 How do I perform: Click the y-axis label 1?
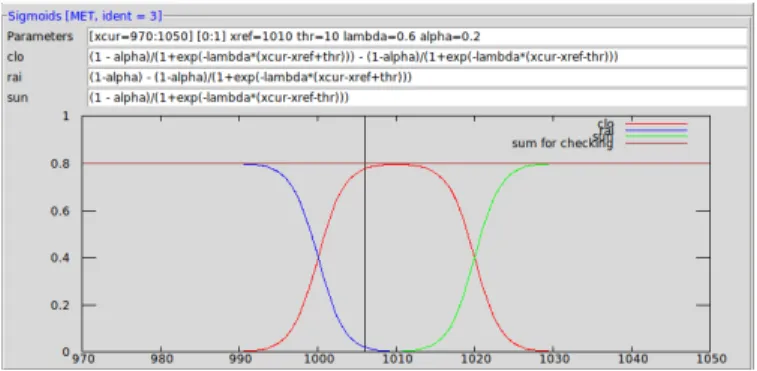pos(67,116)
